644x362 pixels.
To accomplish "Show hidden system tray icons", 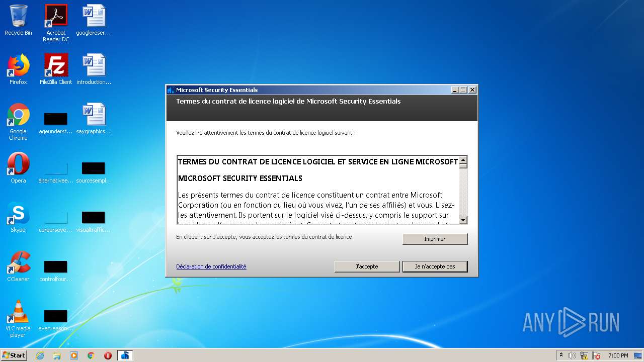I will pos(561,355).
